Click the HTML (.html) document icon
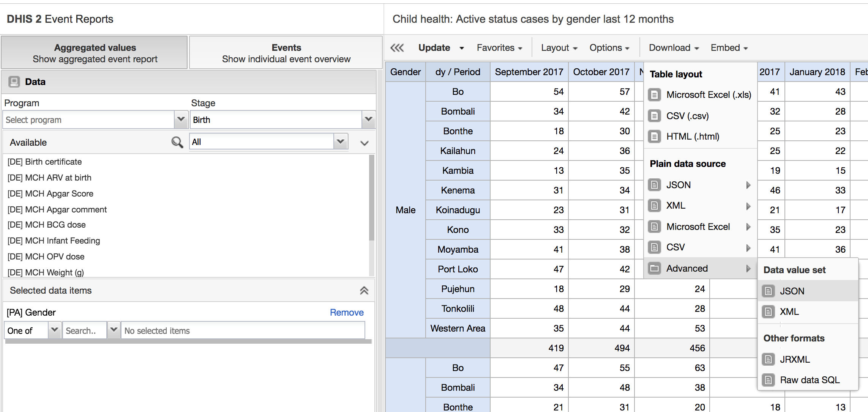The width and height of the screenshot is (868, 412). point(654,136)
